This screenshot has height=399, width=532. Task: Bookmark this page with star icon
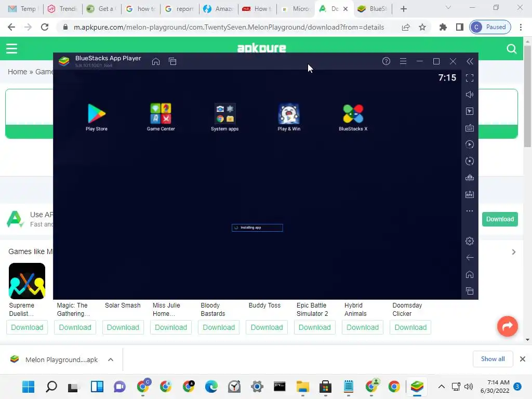[x=422, y=27]
